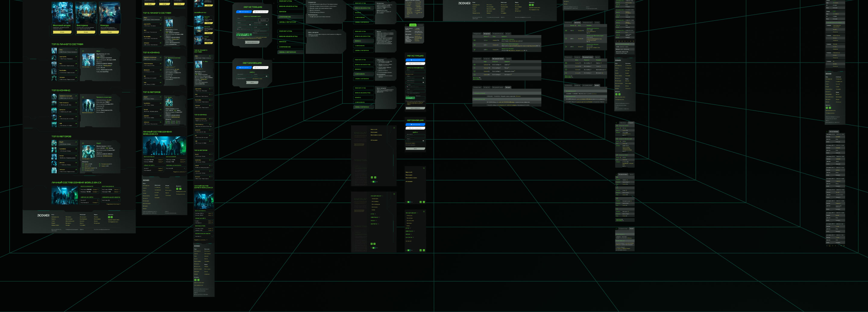The height and width of the screenshot is (312, 868).
Task: Click Telegram icon in lower desktop side menu
Action: pos(375,244)
